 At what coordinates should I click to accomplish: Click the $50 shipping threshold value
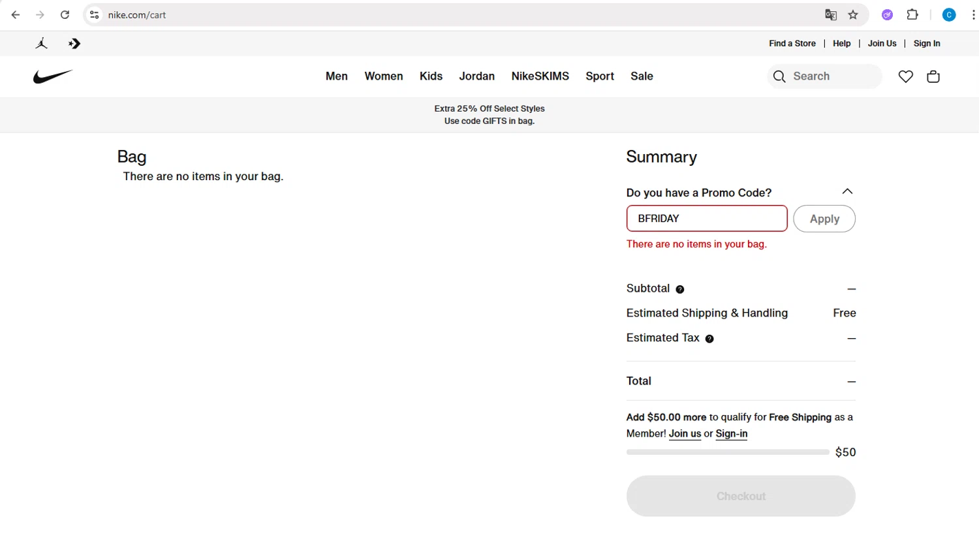845,452
